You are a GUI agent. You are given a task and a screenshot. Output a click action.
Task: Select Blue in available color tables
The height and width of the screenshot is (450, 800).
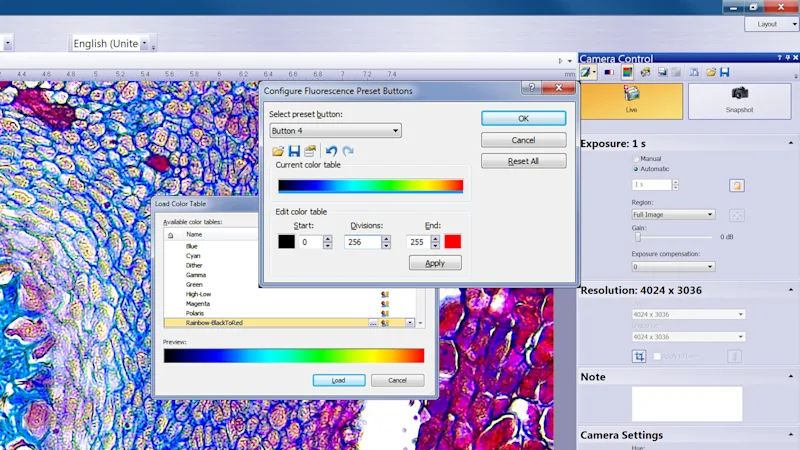point(192,246)
